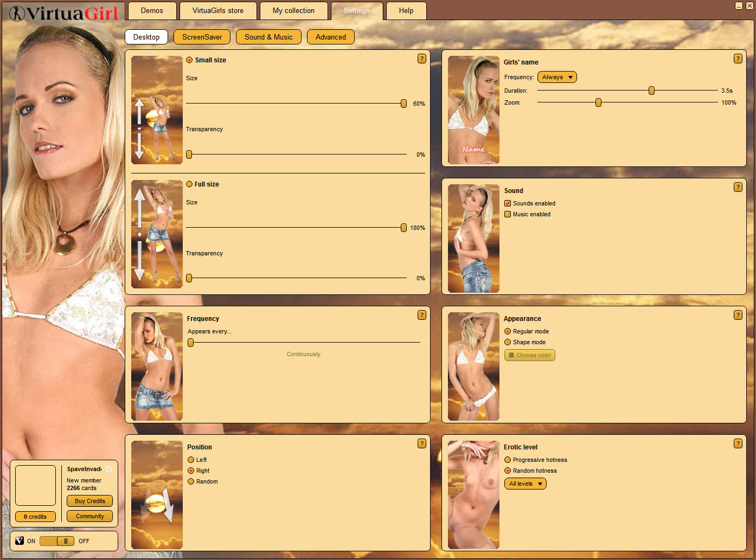This screenshot has width=756, height=560.
Task: Open help for the Position panel
Action: tap(421, 443)
